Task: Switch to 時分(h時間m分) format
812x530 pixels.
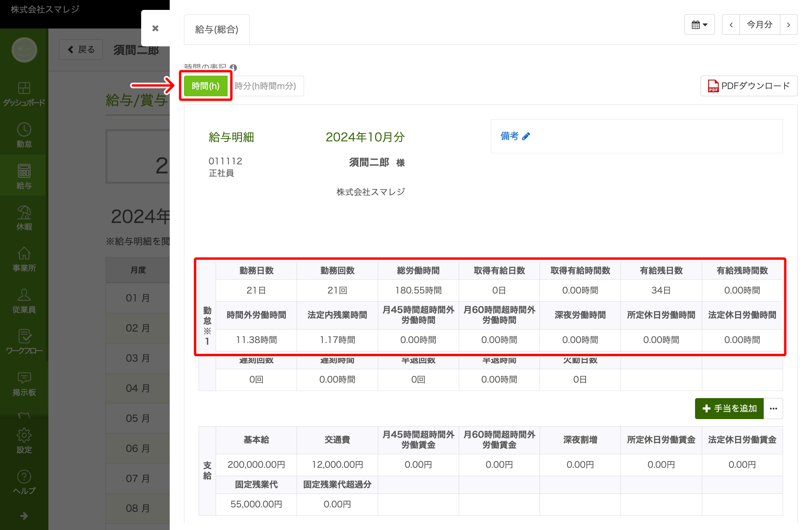Action: 266,86
